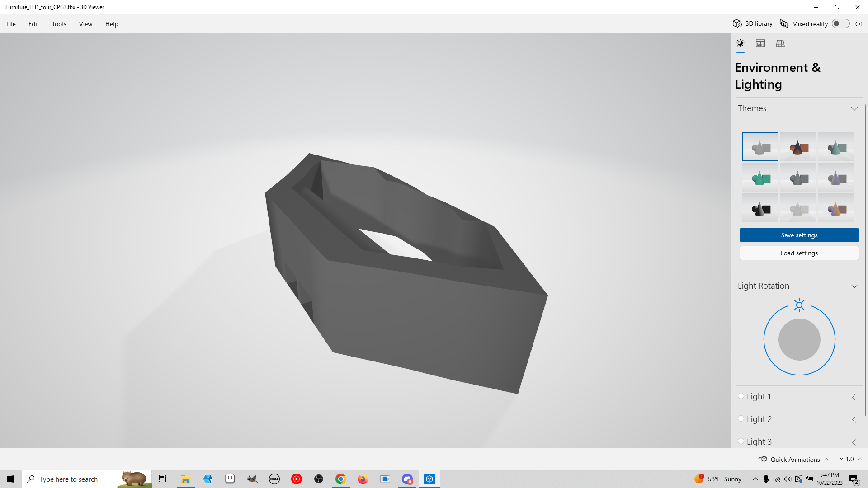The width and height of the screenshot is (868, 488).
Task: Open the clock showing 5:47 PM
Action: click(830, 479)
